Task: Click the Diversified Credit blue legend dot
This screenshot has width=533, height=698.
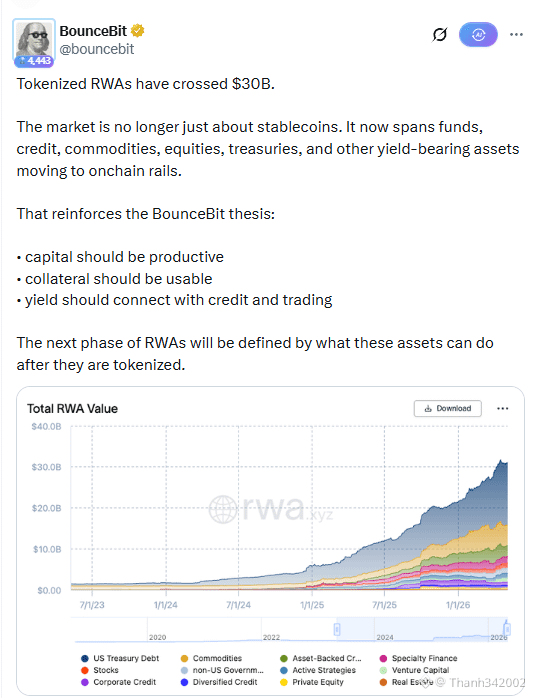Action: point(184,682)
